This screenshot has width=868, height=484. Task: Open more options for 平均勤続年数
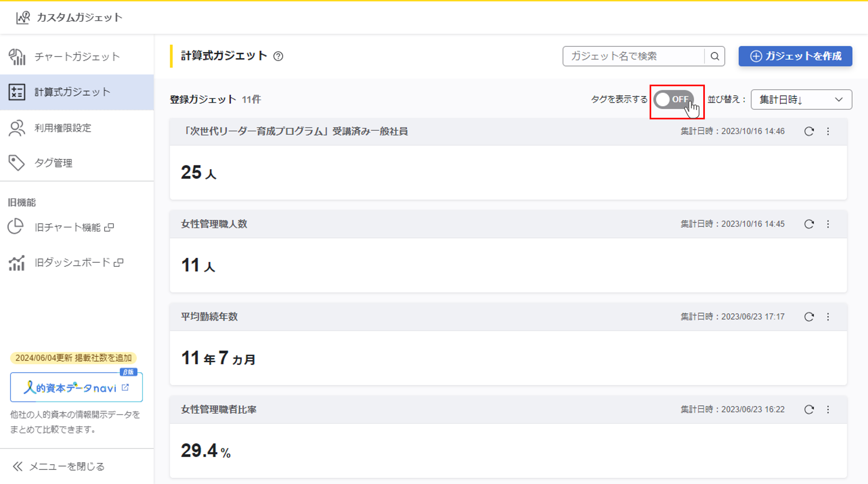828,317
